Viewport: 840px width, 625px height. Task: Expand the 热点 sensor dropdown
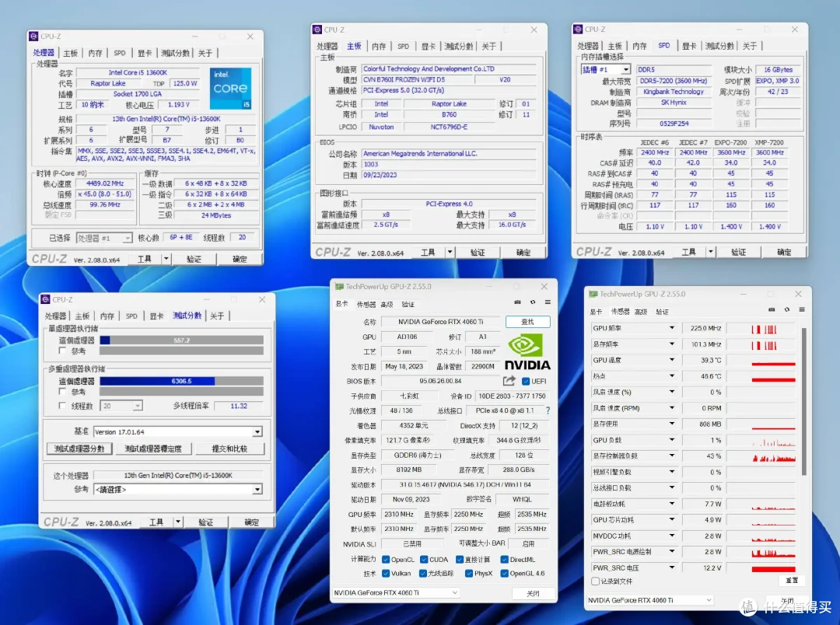(x=672, y=376)
